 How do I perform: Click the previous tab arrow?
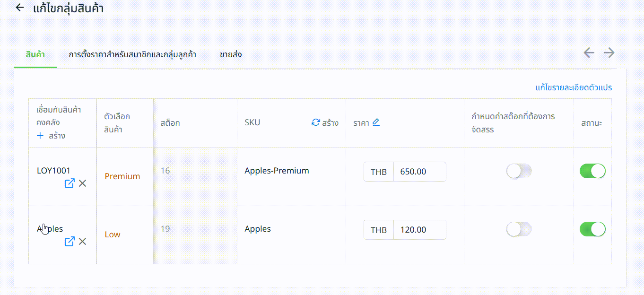point(589,52)
